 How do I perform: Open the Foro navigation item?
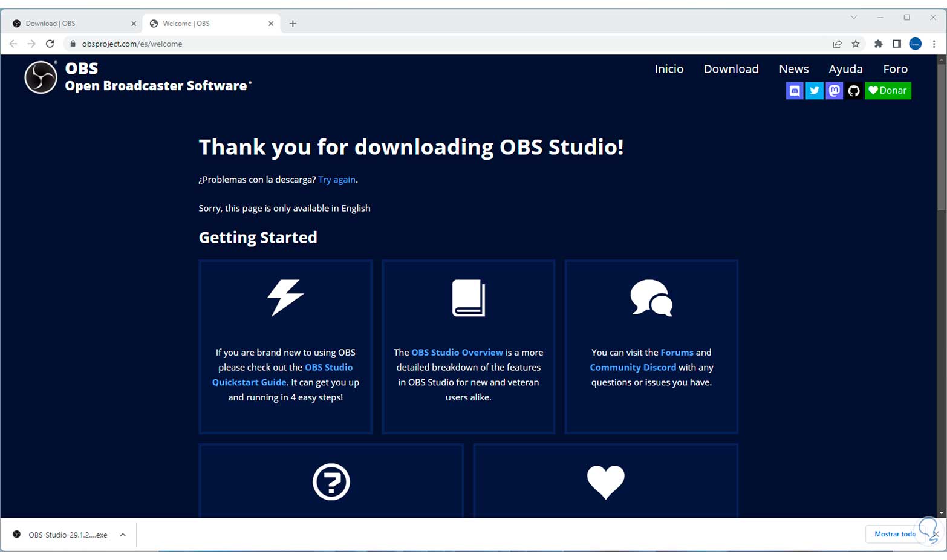click(895, 69)
